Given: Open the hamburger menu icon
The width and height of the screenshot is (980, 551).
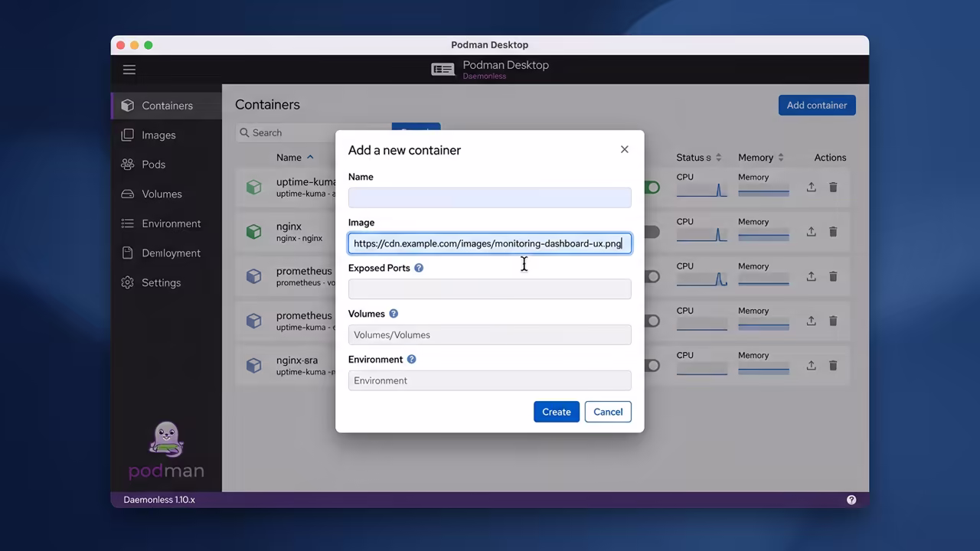Looking at the screenshot, I should [x=129, y=70].
